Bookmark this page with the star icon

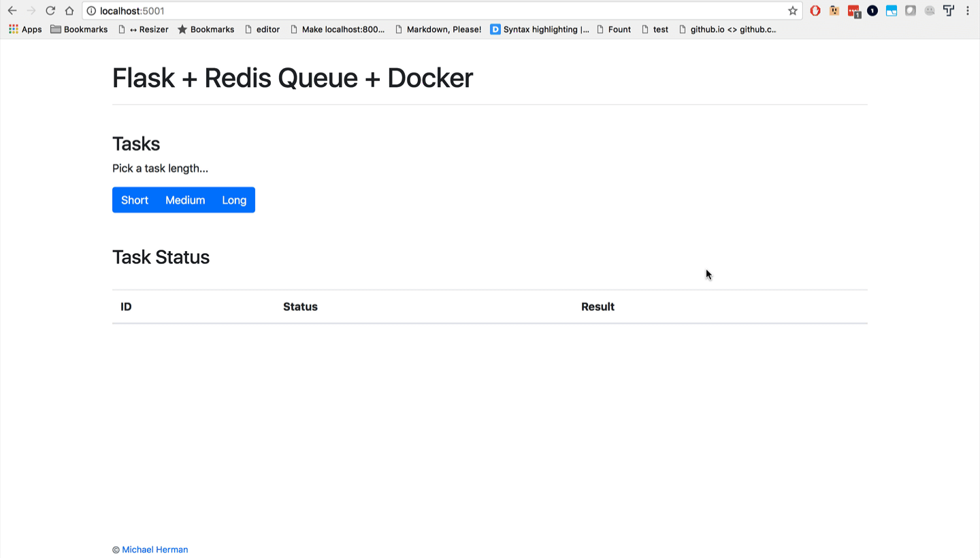(x=793, y=11)
